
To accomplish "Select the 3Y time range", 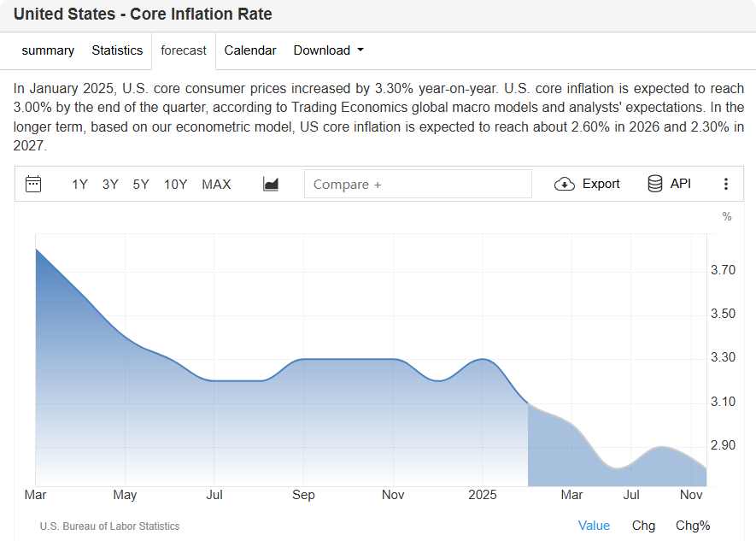I will [110, 184].
